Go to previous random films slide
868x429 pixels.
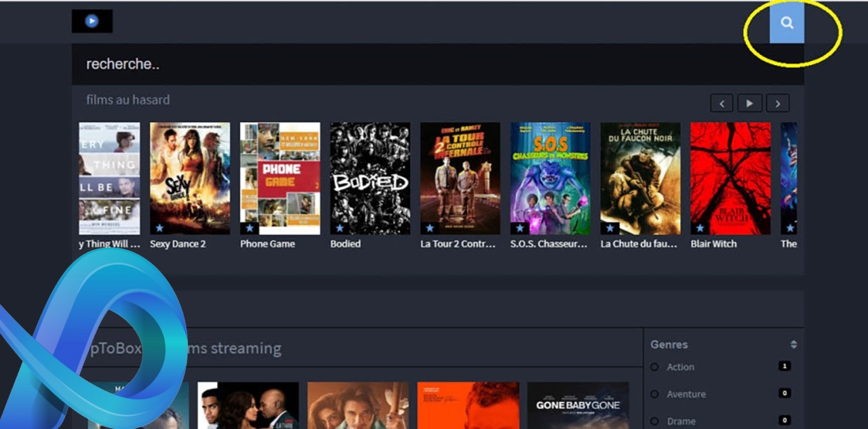[x=722, y=103]
